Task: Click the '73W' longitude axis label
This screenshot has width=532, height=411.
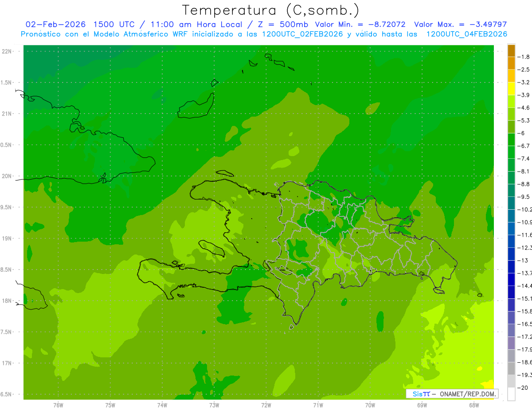Action: pyautogui.click(x=214, y=405)
